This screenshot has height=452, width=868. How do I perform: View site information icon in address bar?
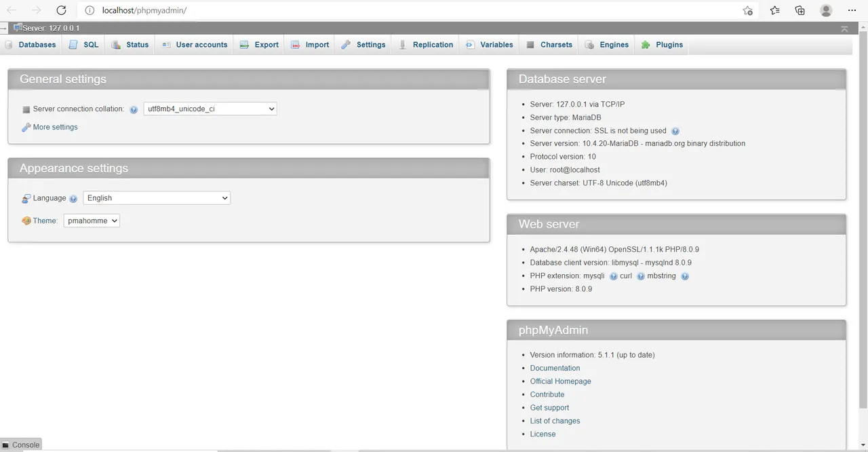[90, 10]
